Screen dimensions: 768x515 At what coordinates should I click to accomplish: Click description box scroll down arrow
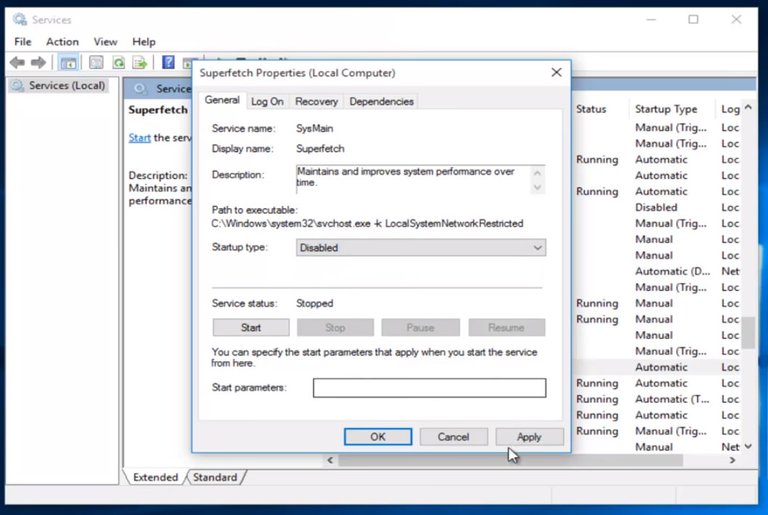point(537,187)
